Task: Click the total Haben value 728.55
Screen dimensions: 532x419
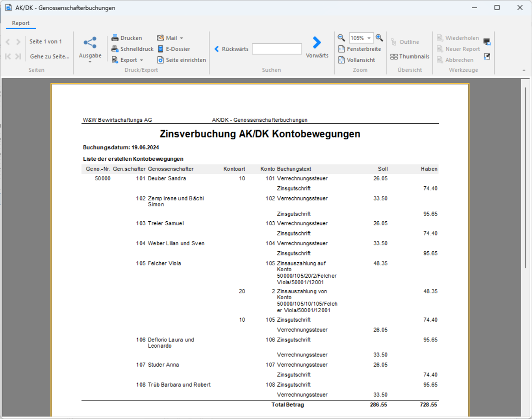Action: pyautogui.click(x=429, y=405)
